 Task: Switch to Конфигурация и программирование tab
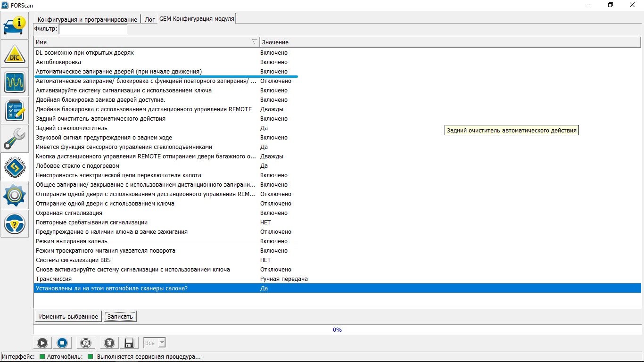87,19
